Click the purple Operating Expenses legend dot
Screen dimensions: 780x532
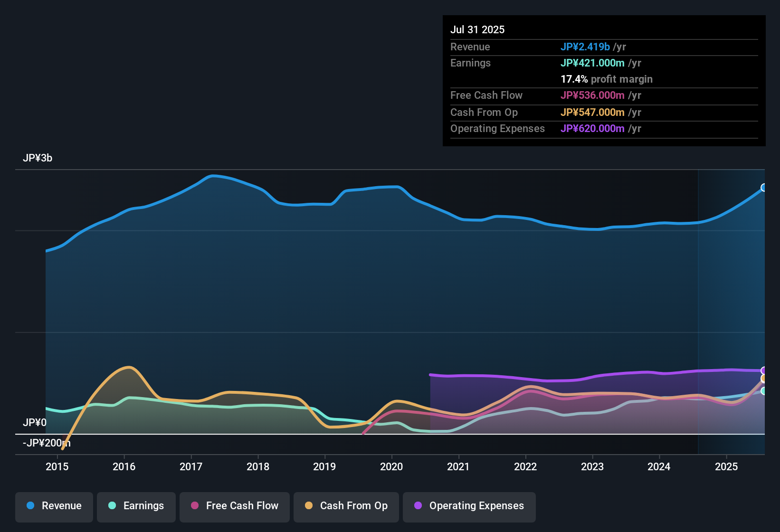click(x=418, y=505)
